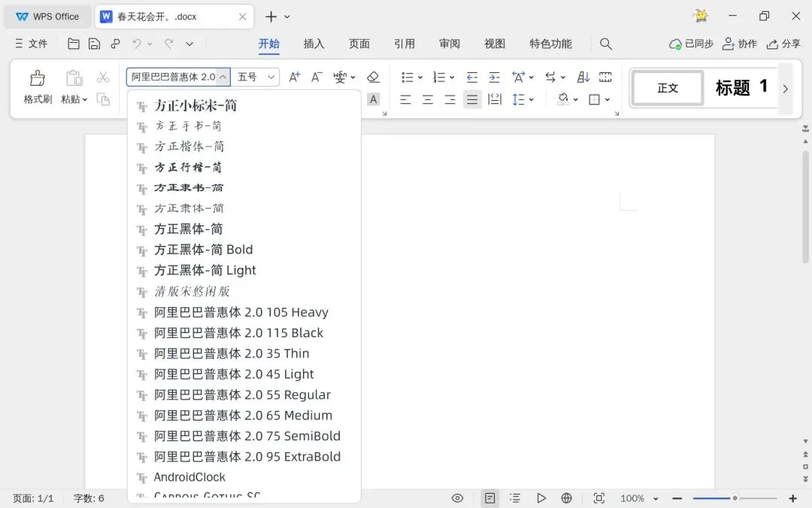
Task: Switch to the 插入 tab
Action: click(x=314, y=44)
